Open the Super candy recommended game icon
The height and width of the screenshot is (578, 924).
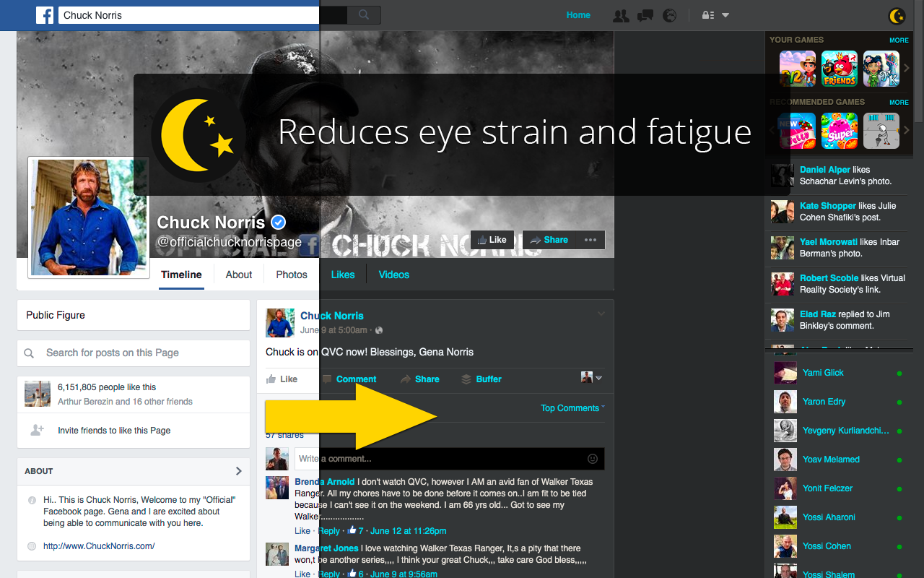pyautogui.click(x=840, y=131)
